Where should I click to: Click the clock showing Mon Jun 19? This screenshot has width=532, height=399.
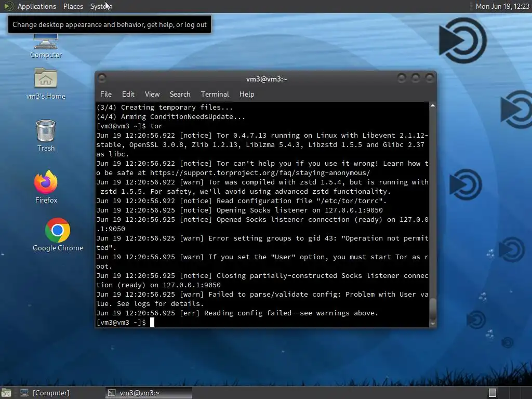502,6
